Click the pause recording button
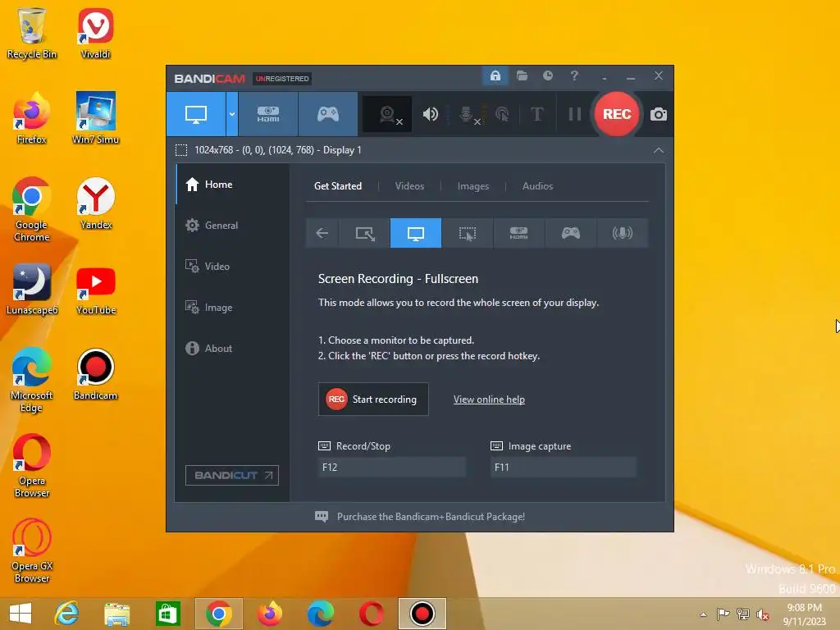The width and height of the screenshot is (840, 630). [575, 114]
